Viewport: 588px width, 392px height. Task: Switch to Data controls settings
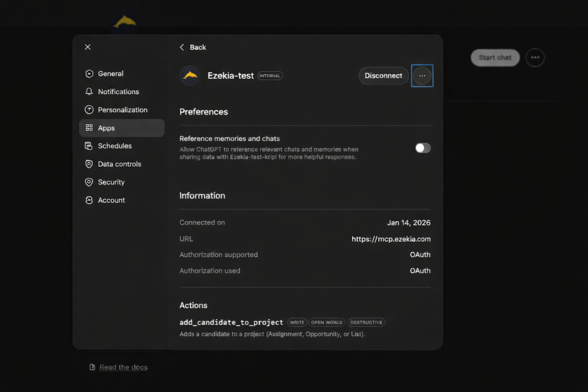pyautogui.click(x=122, y=164)
